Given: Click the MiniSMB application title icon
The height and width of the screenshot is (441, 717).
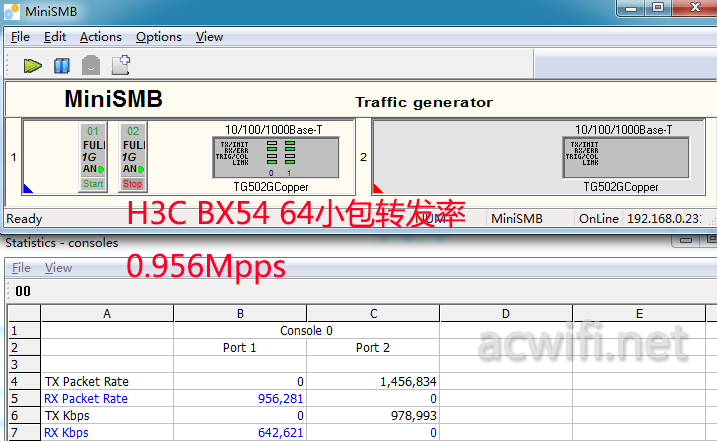Looking at the screenshot, I should pos(12,11).
